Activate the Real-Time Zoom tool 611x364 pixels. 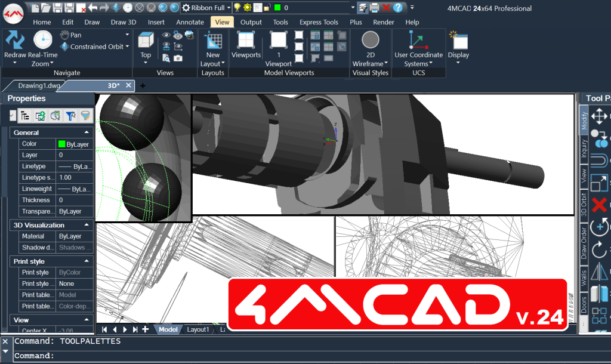click(x=42, y=41)
